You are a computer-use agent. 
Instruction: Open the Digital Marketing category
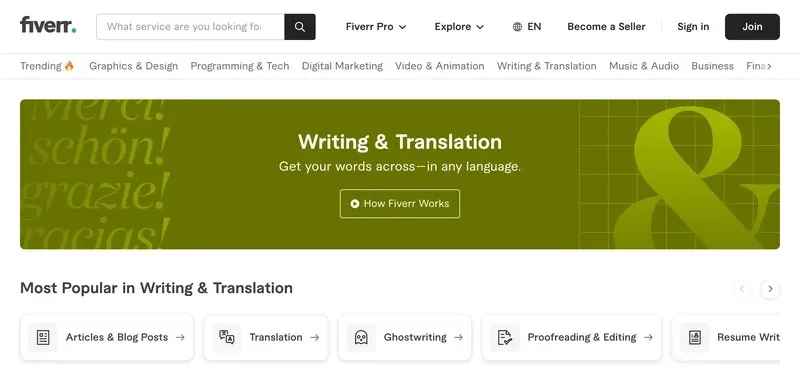pyautogui.click(x=342, y=66)
